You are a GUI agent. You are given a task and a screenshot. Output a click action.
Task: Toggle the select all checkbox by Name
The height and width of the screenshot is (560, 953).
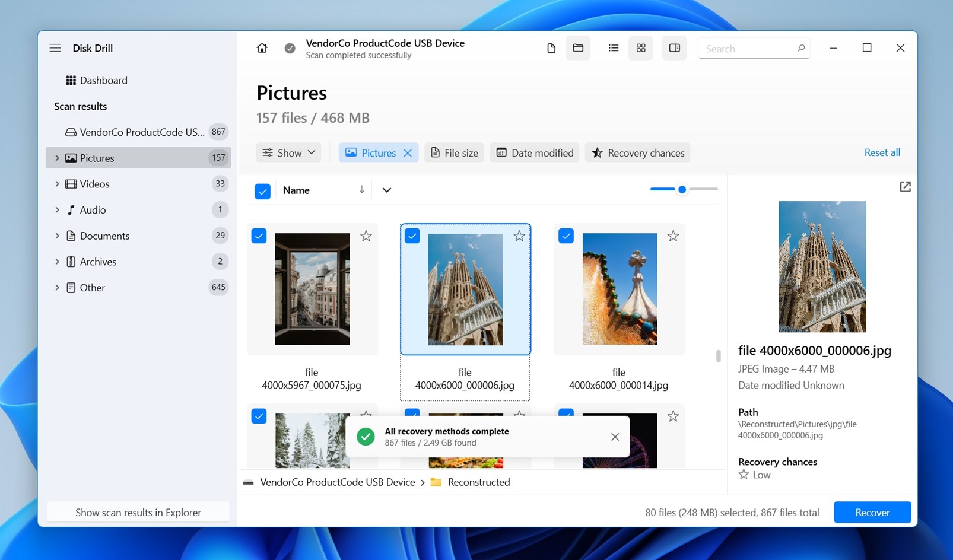[262, 191]
